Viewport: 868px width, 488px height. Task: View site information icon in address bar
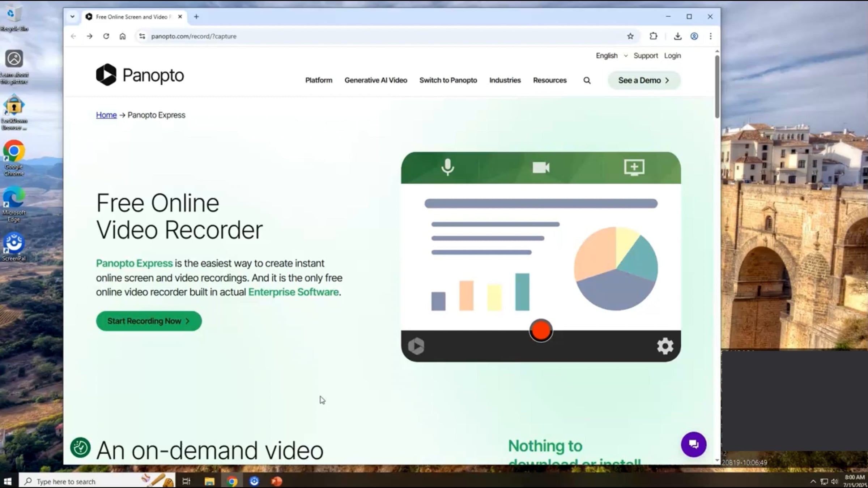click(142, 36)
